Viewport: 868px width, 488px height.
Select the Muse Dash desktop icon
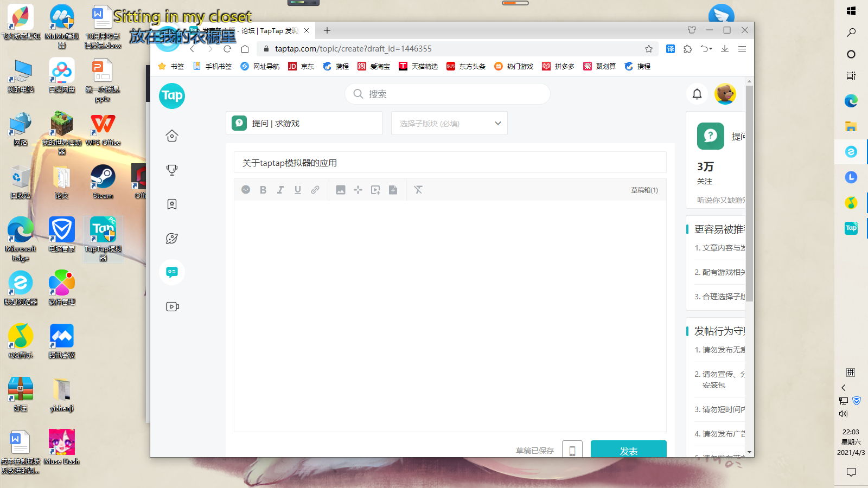point(62,447)
